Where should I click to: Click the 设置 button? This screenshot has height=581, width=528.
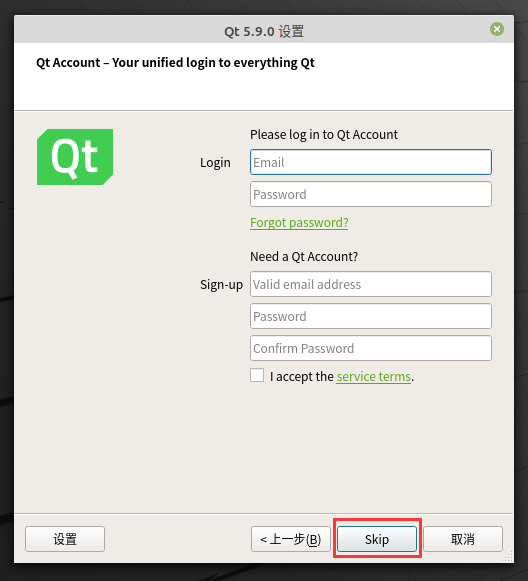point(65,539)
